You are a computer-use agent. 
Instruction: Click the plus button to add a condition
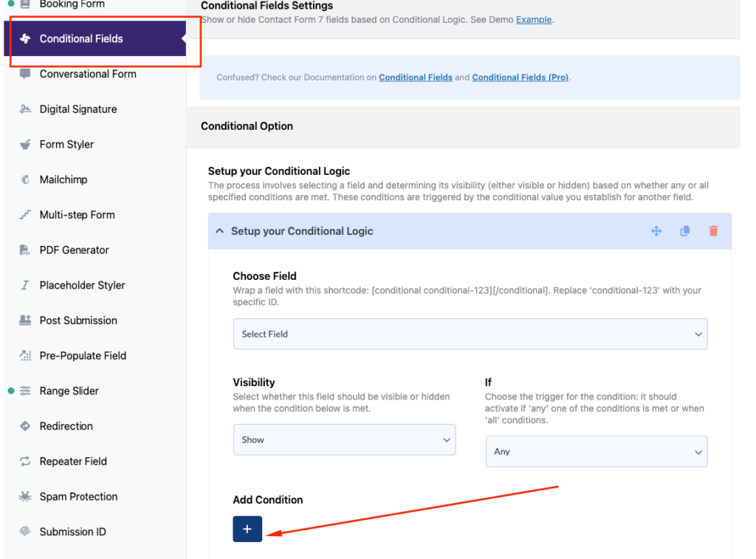(x=247, y=529)
